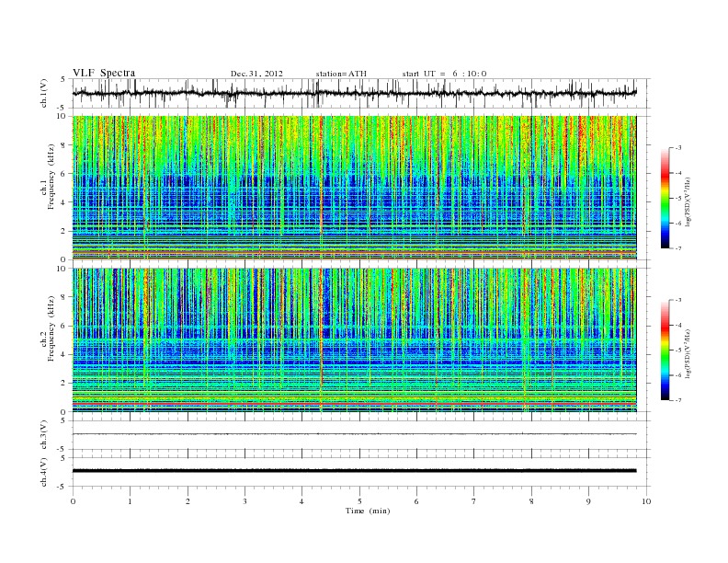This screenshot has width=728, height=563.
Task: Click the thick ch.4 voltage trace
Action: pyautogui.click(x=354, y=471)
